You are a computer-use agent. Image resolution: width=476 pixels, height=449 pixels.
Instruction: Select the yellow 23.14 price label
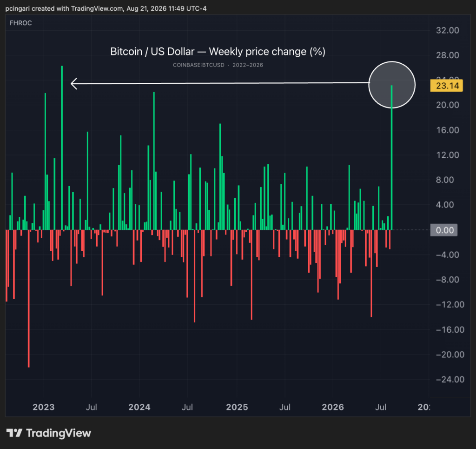(x=447, y=86)
